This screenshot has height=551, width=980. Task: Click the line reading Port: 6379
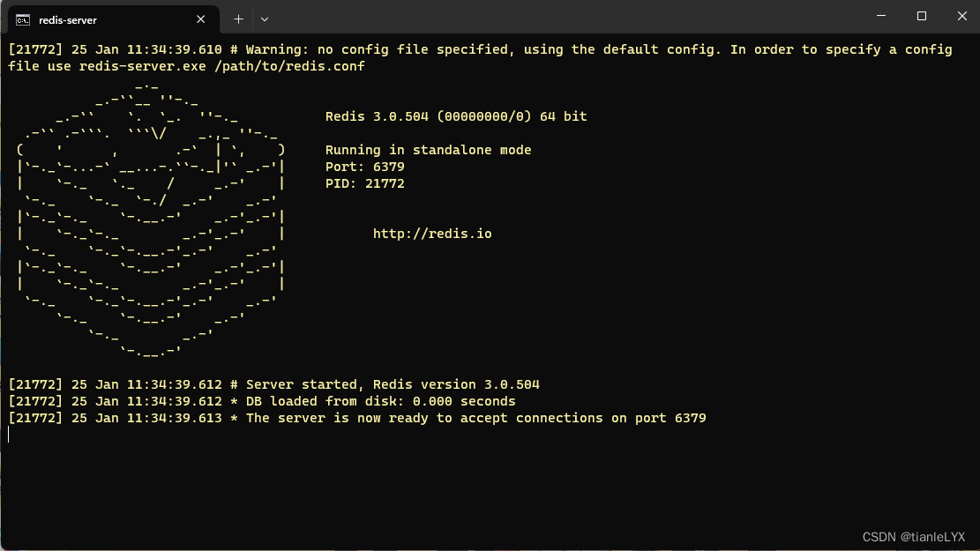(x=364, y=166)
